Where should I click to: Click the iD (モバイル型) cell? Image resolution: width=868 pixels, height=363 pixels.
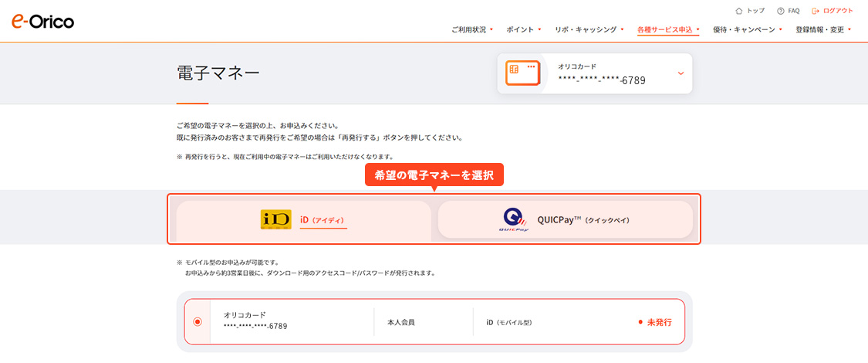[x=509, y=322]
